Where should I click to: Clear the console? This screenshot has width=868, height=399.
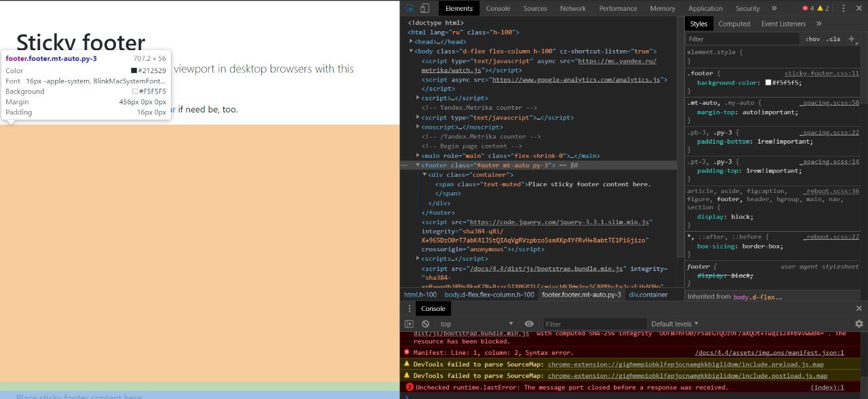[425, 324]
